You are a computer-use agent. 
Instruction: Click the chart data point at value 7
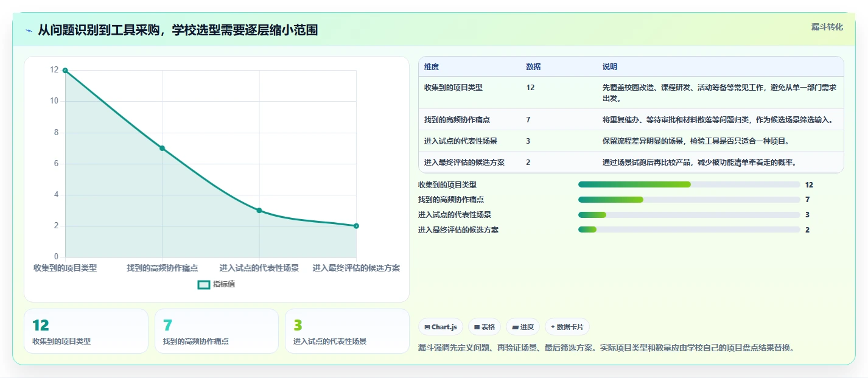coord(162,148)
